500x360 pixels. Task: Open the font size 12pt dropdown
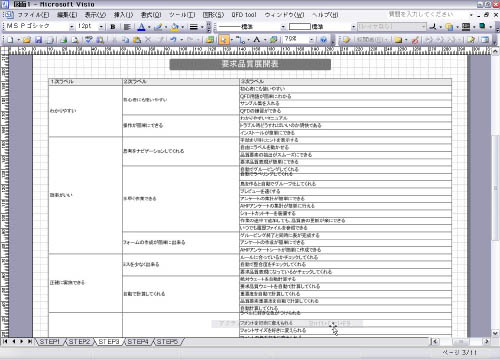[101, 27]
